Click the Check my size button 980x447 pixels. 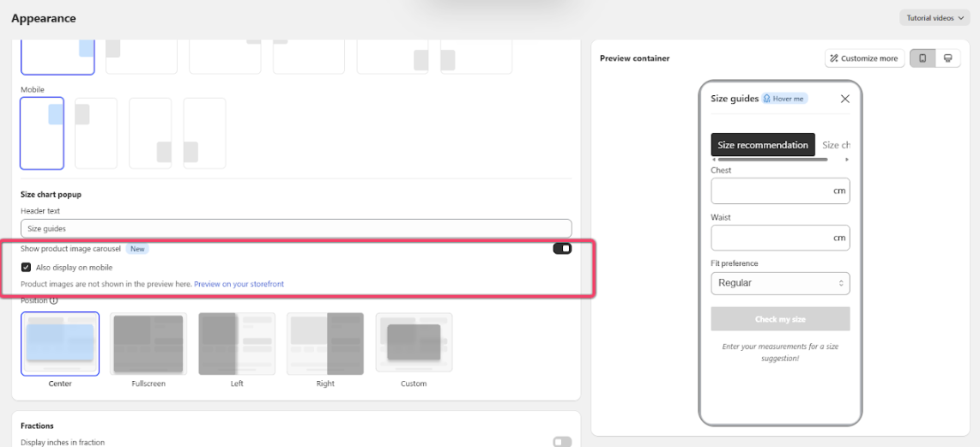[780, 319]
